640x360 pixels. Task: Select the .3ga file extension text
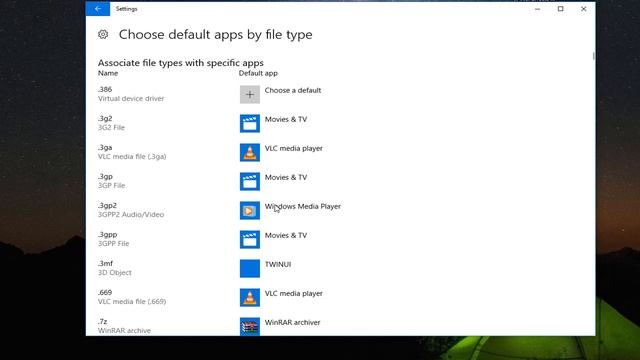pyautogui.click(x=105, y=147)
